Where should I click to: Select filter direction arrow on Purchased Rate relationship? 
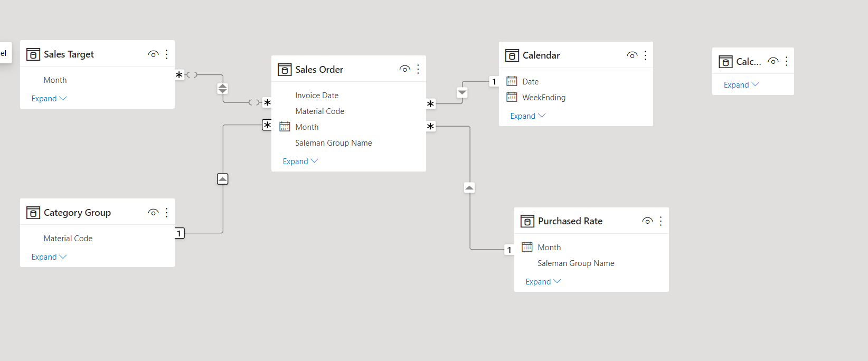469,187
